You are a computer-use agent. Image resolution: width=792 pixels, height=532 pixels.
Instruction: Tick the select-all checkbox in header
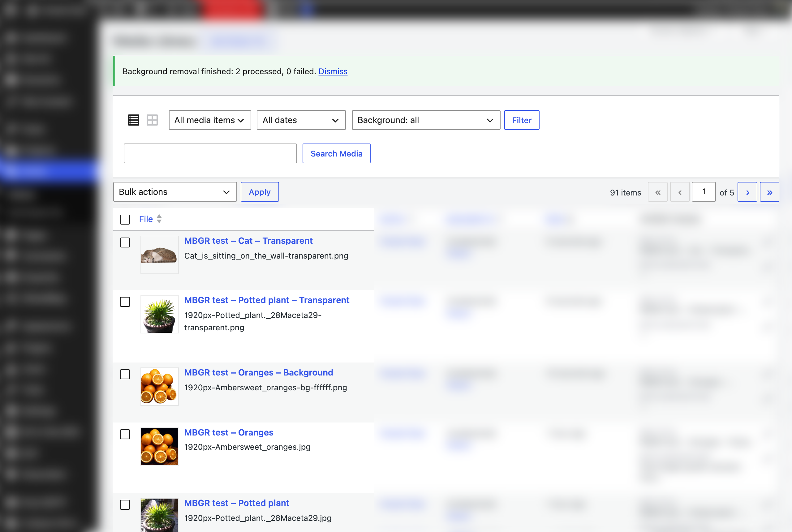[x=125, y=220]
